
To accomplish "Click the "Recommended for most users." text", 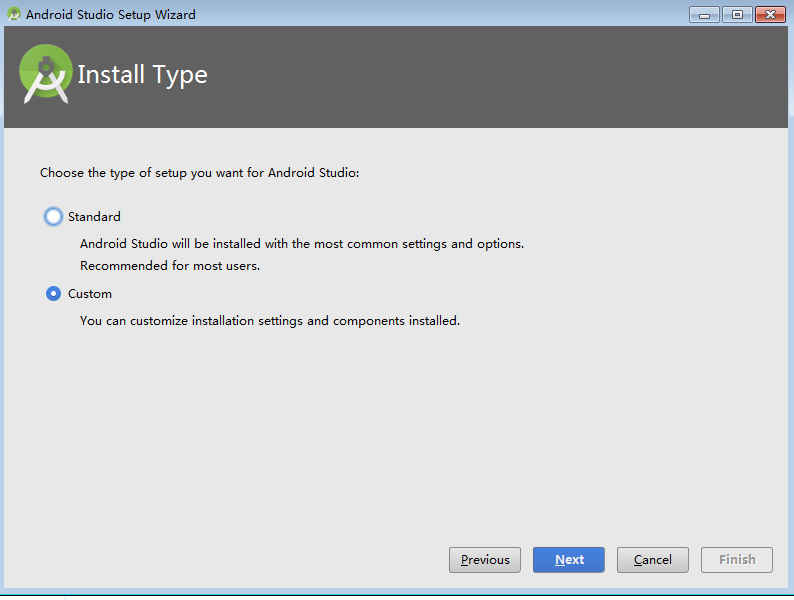I will coord(170,266).
